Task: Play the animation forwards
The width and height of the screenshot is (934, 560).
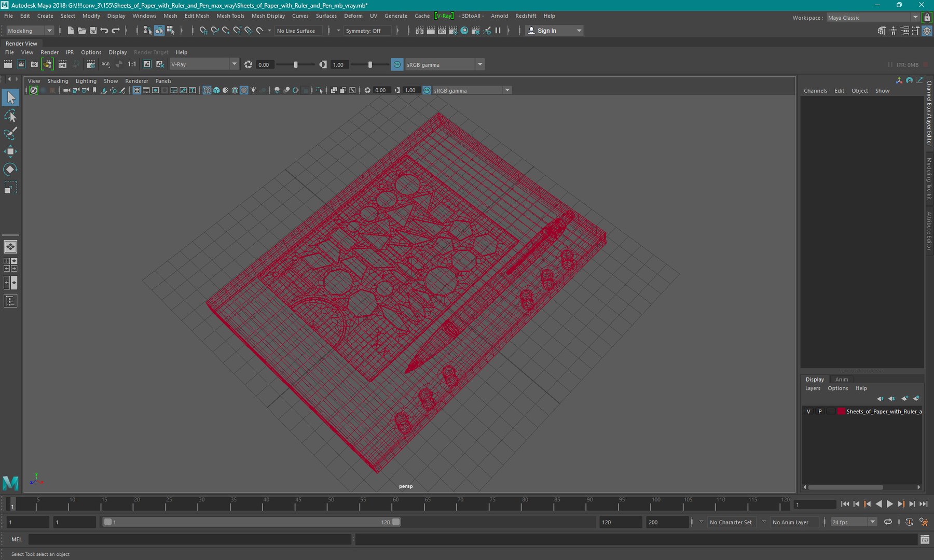Action: [890, 504]
